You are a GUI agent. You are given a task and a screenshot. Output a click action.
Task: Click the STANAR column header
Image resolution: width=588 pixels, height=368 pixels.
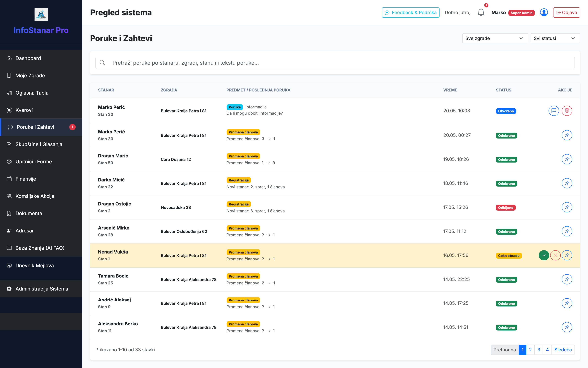pyautogui.click(x=106, y=90)
